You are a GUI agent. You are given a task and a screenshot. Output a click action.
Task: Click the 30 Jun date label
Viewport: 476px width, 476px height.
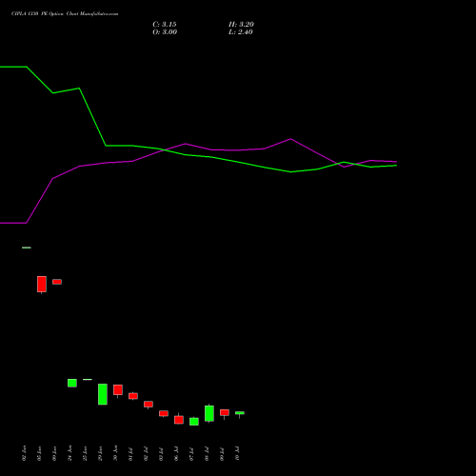tap(115, 453)
